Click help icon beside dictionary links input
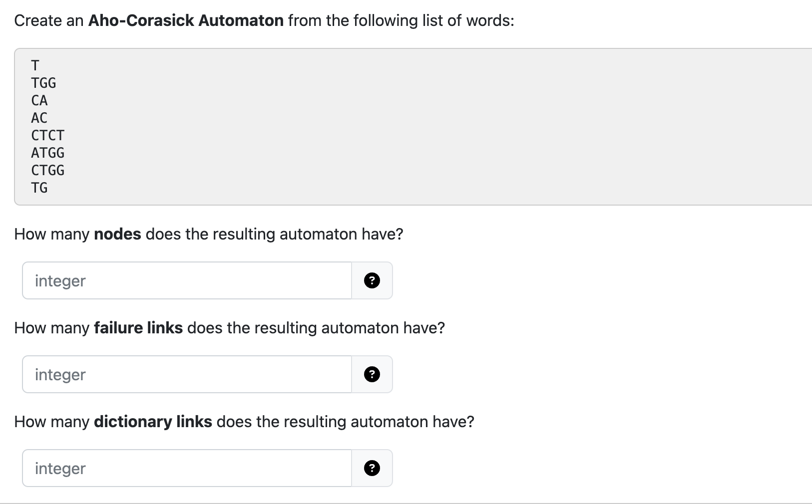 click(x=372, y=468)
